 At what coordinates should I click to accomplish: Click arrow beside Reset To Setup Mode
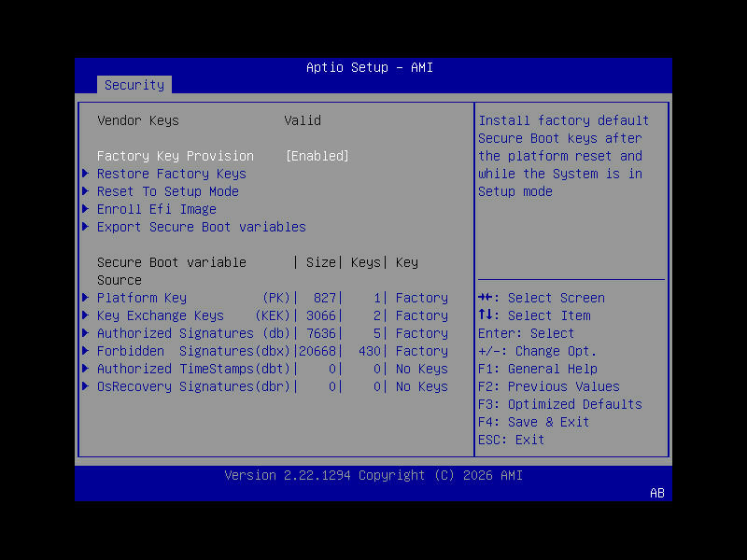pyautogui.click(x=86, y=191)
